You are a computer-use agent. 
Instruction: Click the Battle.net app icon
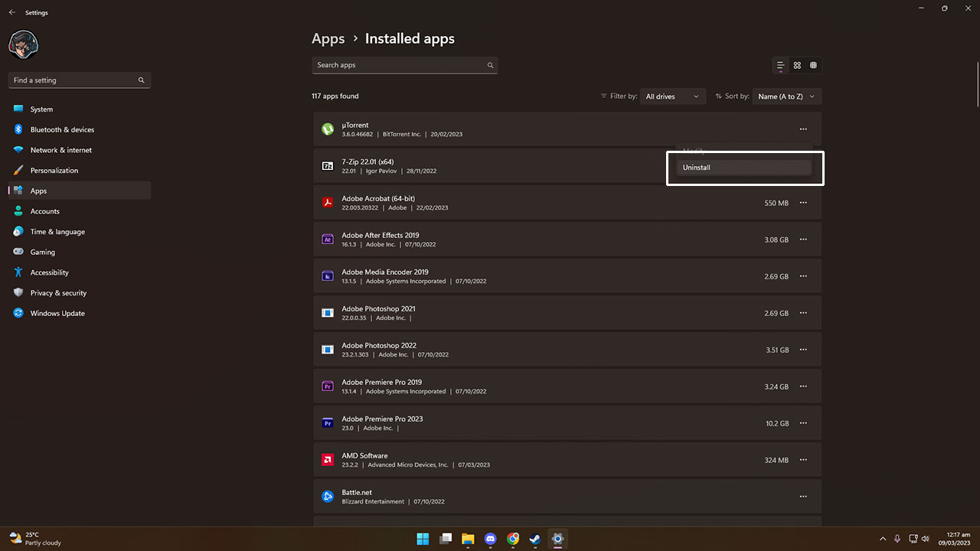pos(328,497)
